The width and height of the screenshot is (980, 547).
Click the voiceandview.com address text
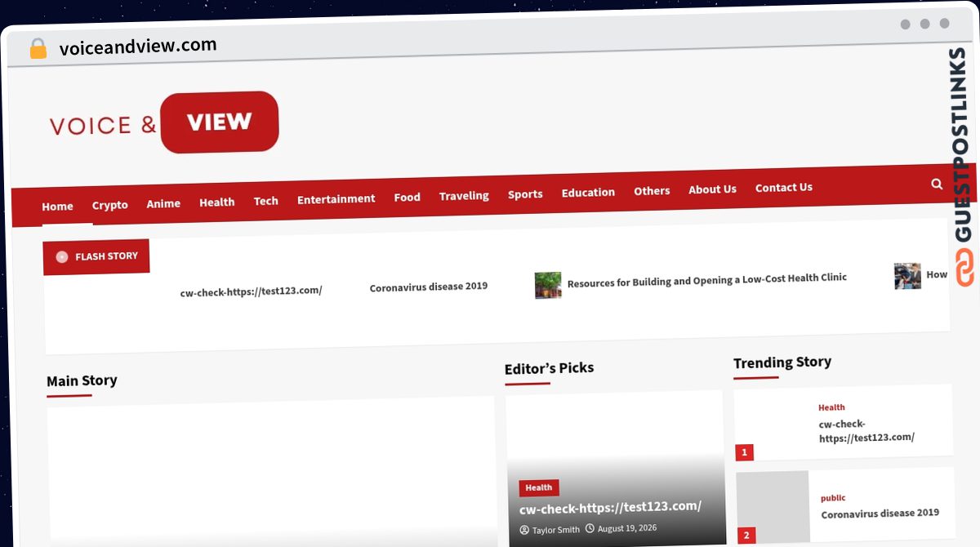(138, 47)
